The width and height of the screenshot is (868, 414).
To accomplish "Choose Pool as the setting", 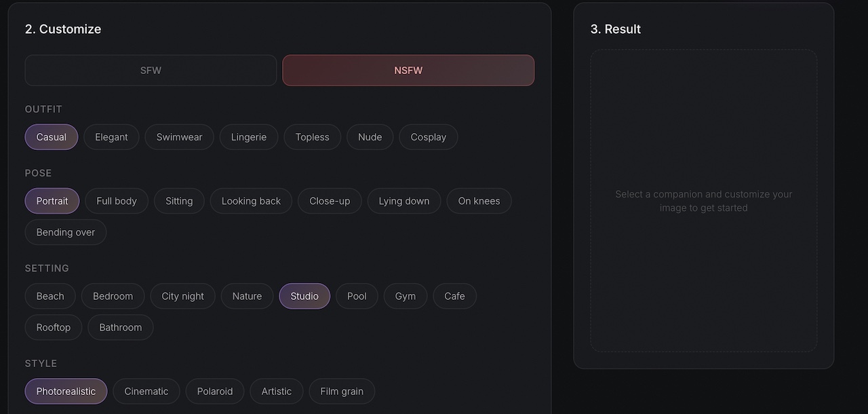I will [x=357, y=296].
